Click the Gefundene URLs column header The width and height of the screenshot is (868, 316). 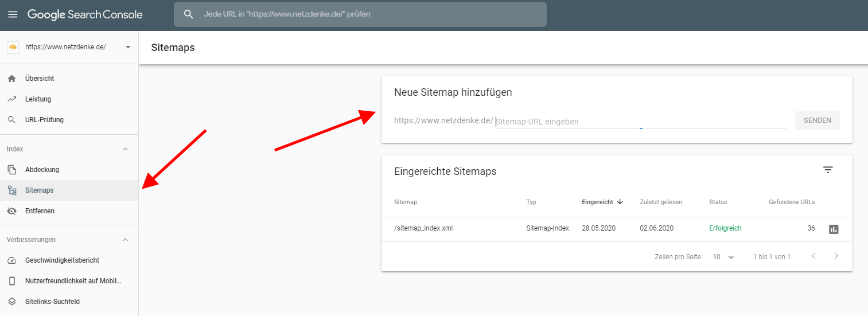pos(792,202)
